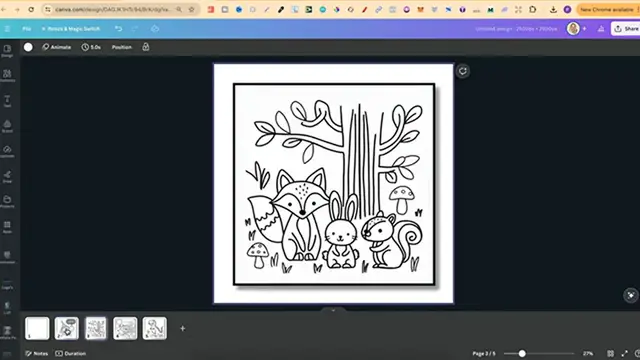Open the user profile avatar

[x=573, y=29]
